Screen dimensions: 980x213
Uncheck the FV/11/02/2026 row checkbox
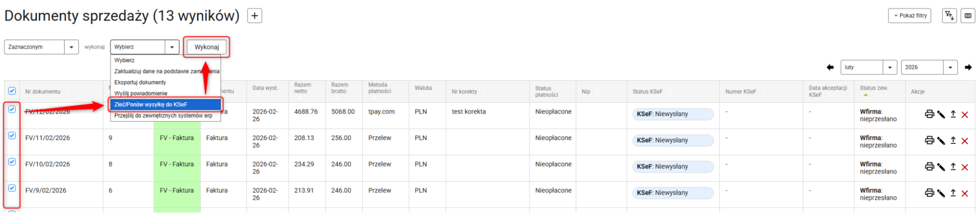(x=12, y=136)
